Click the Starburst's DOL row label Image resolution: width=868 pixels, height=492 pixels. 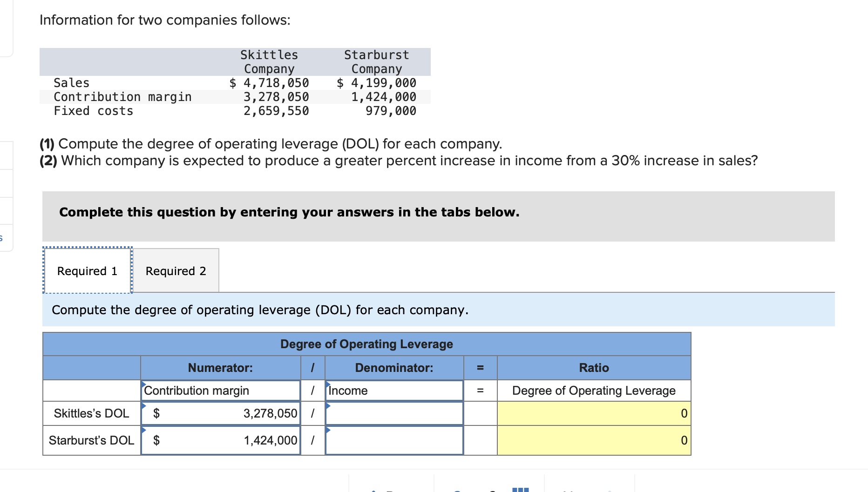[92, 440]
